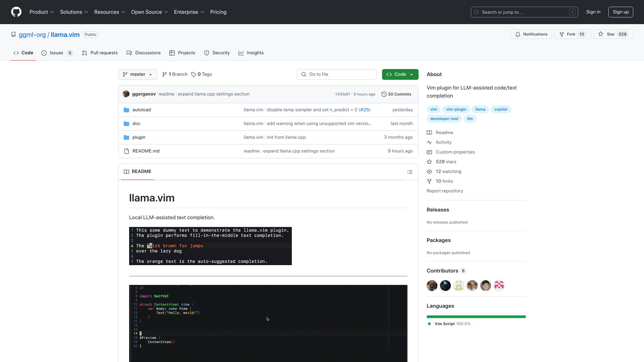Click the first contributor avatar
Viewport: 644px width, 362px height.
432,286
